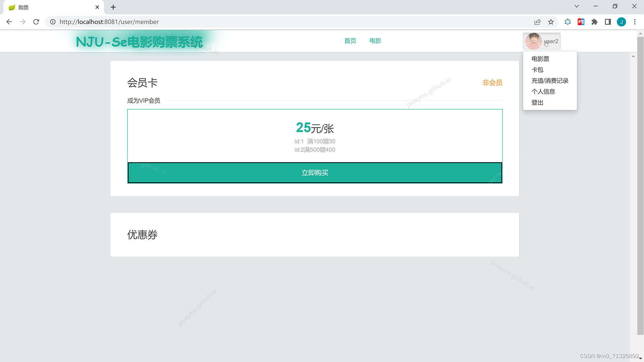
Task: Choose 充值/消费记录 menu entry
Action: 549,81
